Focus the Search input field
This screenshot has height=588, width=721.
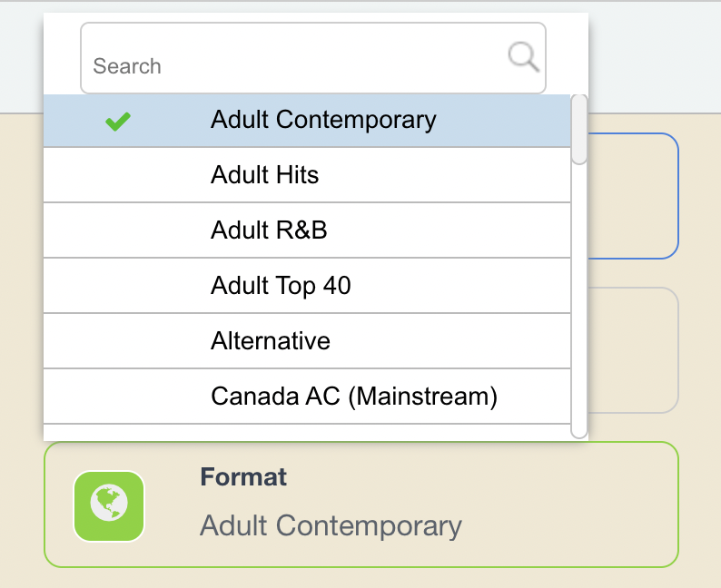[x=313, y=58]
